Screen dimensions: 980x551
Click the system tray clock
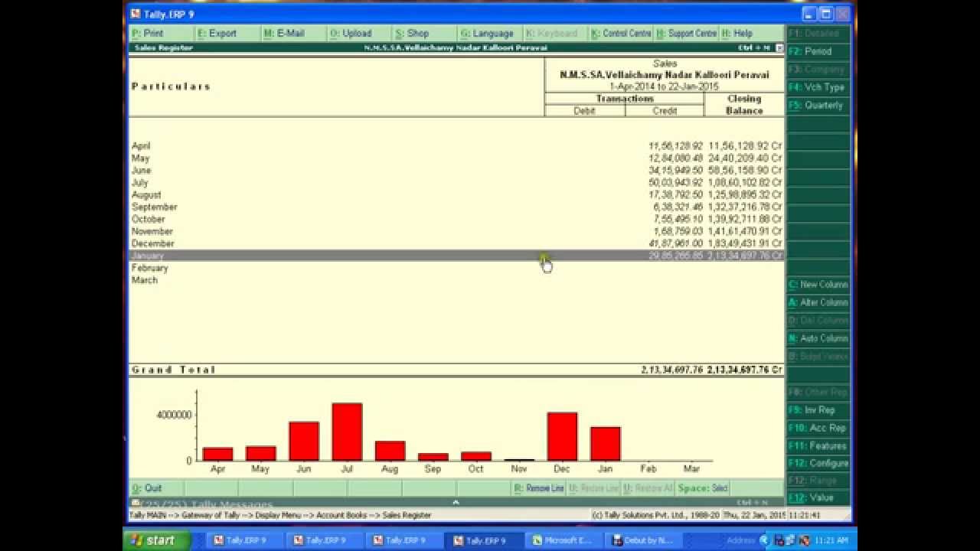tap(832, 540)
